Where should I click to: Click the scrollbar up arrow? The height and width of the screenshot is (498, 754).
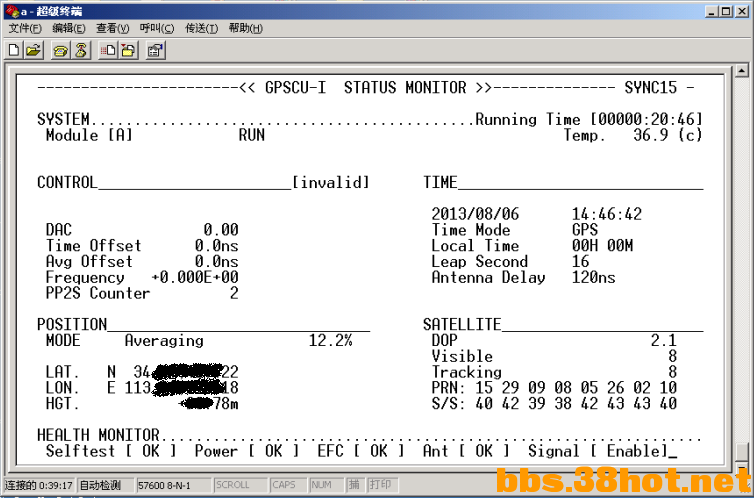coord(741,71)
